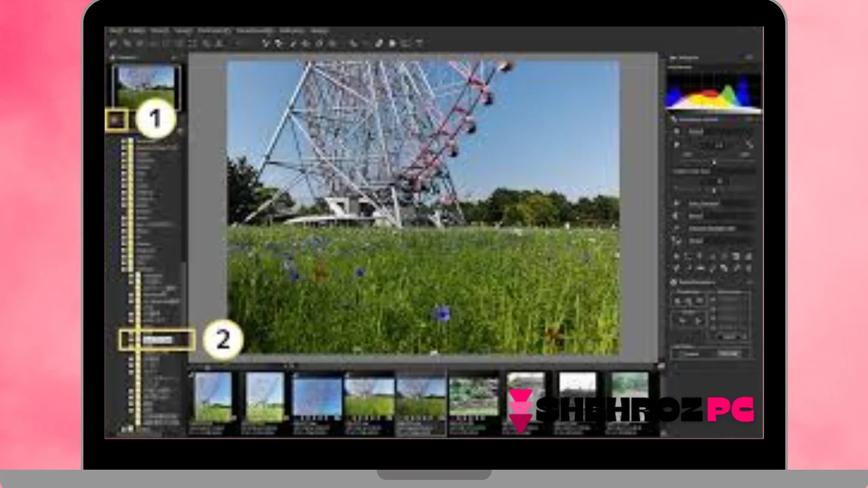Image resolution: width=868 pixels, height=488 pixels.
Task: Select the first filmstrip thumbnail
Action: [x=212, y=397]
